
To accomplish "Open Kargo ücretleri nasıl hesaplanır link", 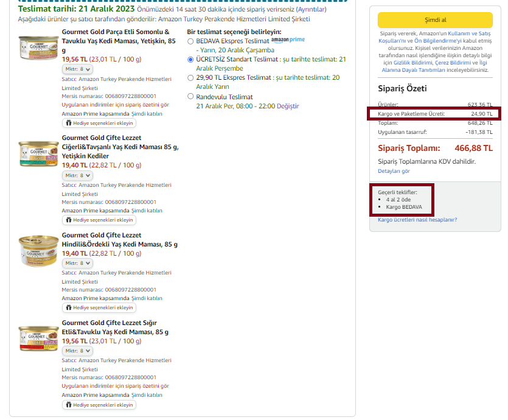I will pyautogui.click(x=417, y=220).
